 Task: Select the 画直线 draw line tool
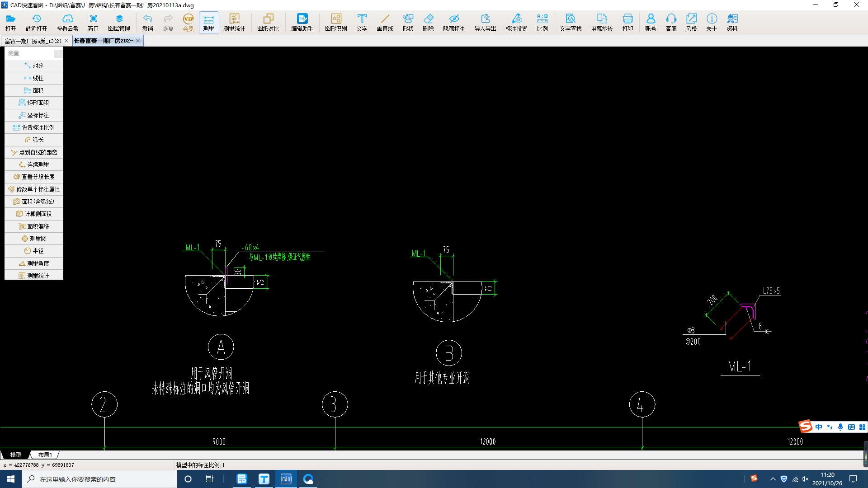coord(385,23)
